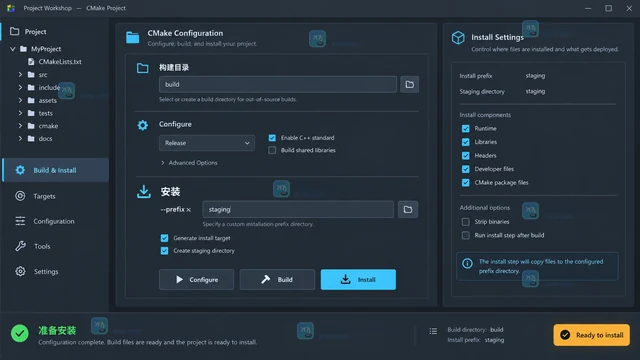Click the Install Settings package cube icon
Image resolution: width=640 pixels, height=360 pixels.
pos(458,38)
